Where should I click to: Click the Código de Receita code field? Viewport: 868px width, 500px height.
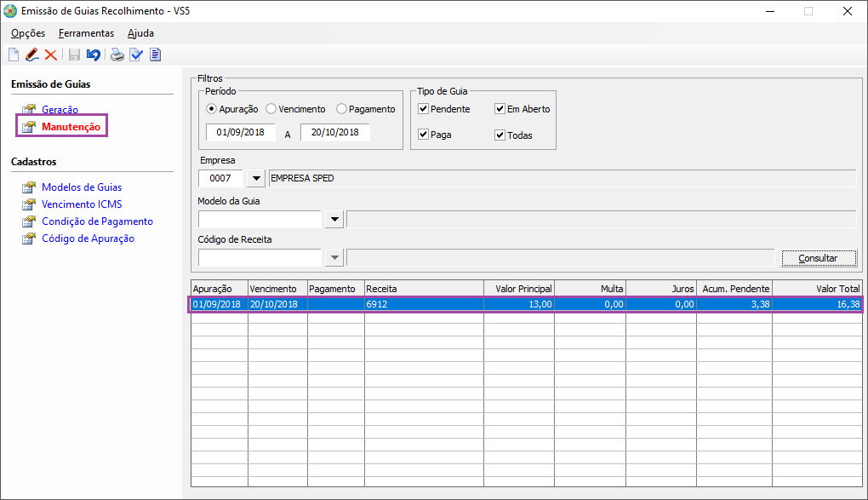pyautogui.click(x=260, y=258)
